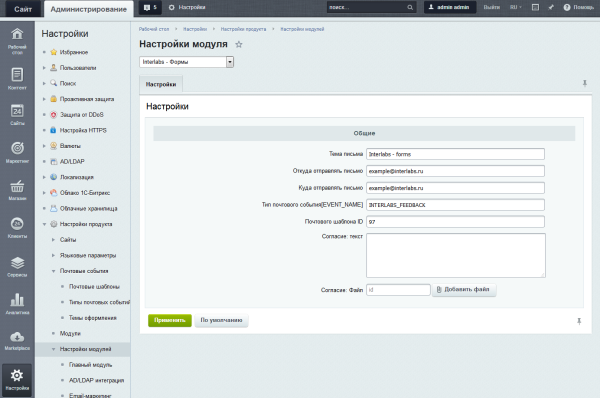The width and height of the screenshot is (600, 398).
Task: Open Почтовые шаблоны in the sidebar tree
Action: click(94, 287)
